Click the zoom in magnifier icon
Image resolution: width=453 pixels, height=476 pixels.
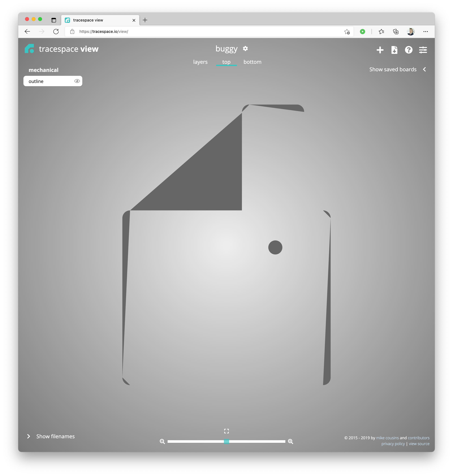291,441
